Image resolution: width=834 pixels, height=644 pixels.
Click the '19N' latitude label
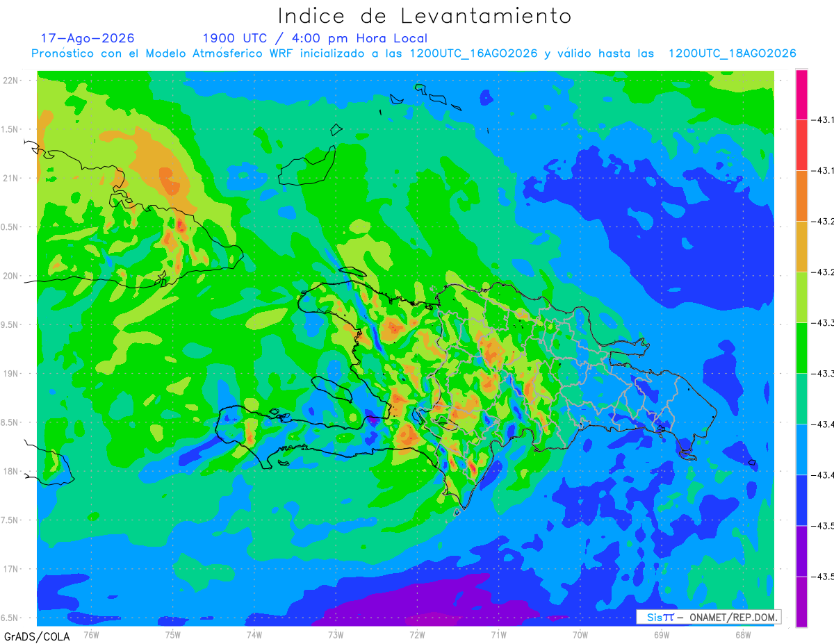click(x=12, y=373)
